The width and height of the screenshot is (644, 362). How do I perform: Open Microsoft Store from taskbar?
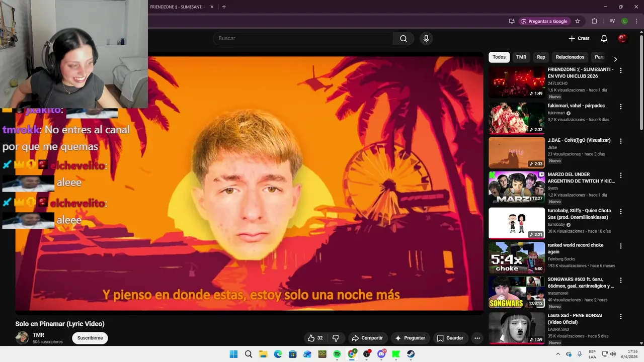pyautogui.click(x=293, y=354)
